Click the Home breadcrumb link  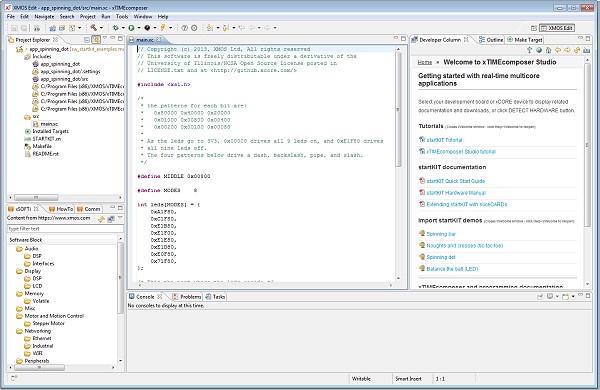[x=425, y=62]
